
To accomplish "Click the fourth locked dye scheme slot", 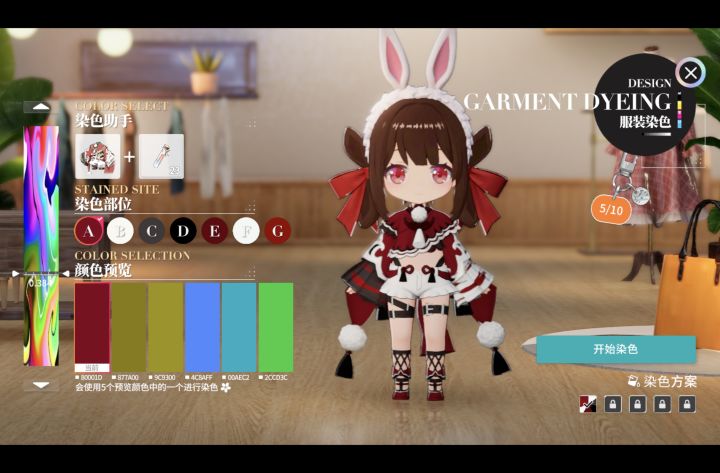I will click(686, 404).
